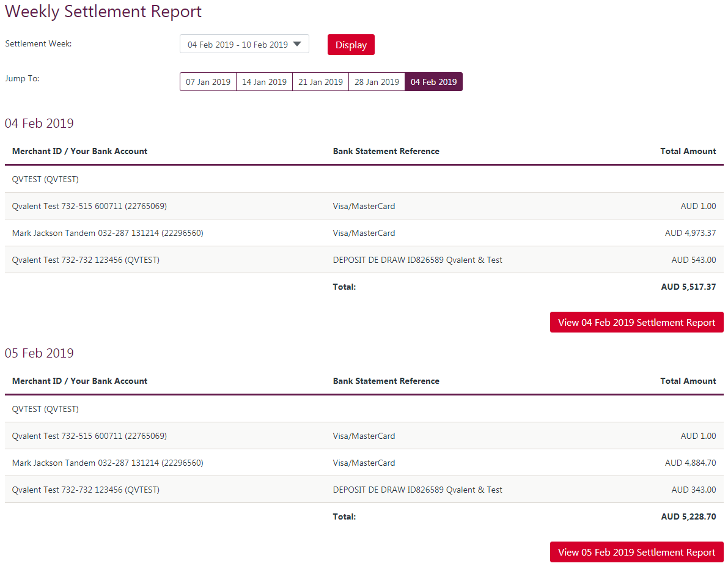
Task: Select the active 04 Feb 2019 tab
Action: pyautogui.click(x=433, y=82)
